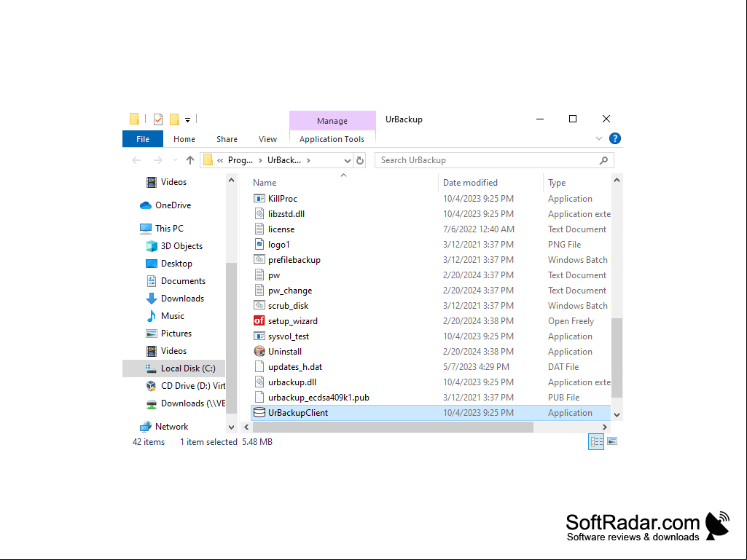This screenshot has width=747, height=560.
Task: Go up one folder level arrow
Action: [190, 160]
